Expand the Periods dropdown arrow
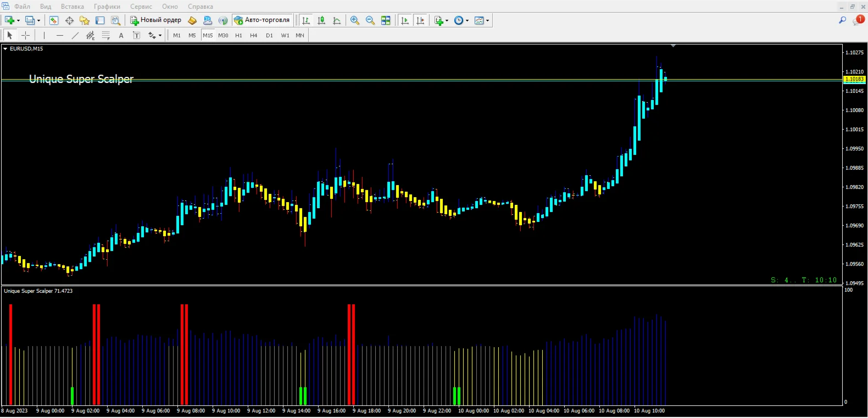868x418 pixels. pyautogui.click(x=467, y=21)
